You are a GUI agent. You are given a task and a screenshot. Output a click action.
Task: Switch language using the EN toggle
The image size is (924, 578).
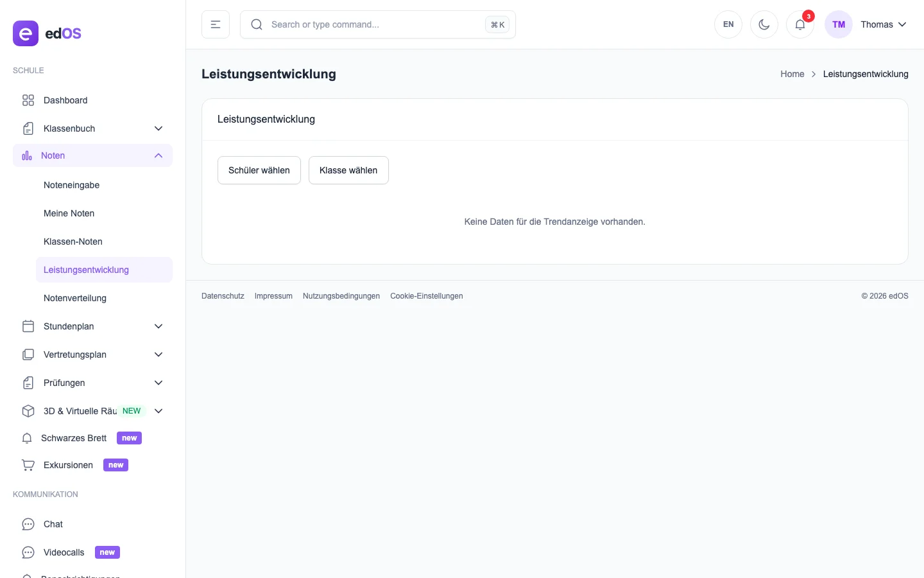click(x=728, y=24)
